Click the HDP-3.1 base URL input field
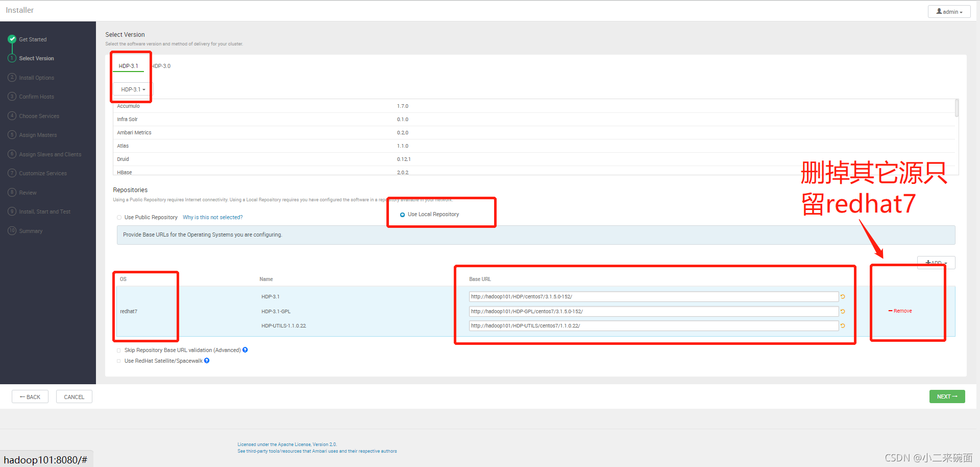Viewport: 980px width, 467px height. coord(653,296)
